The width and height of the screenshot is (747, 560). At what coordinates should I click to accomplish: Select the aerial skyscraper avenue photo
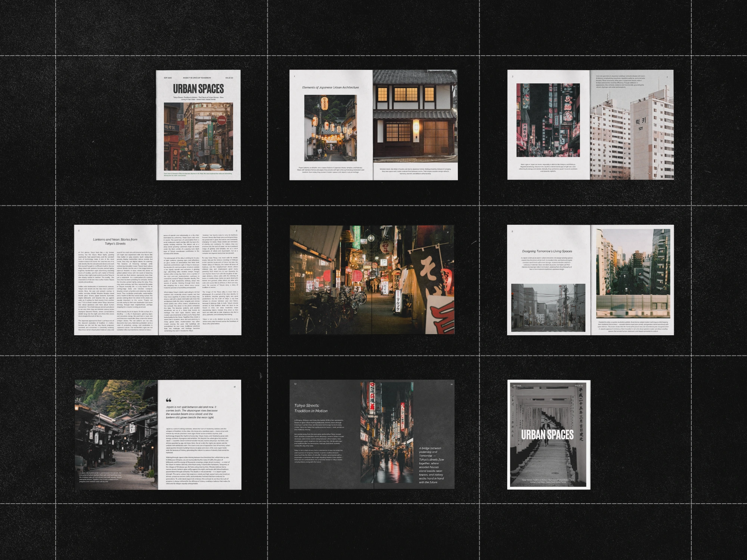pos(633,274)
